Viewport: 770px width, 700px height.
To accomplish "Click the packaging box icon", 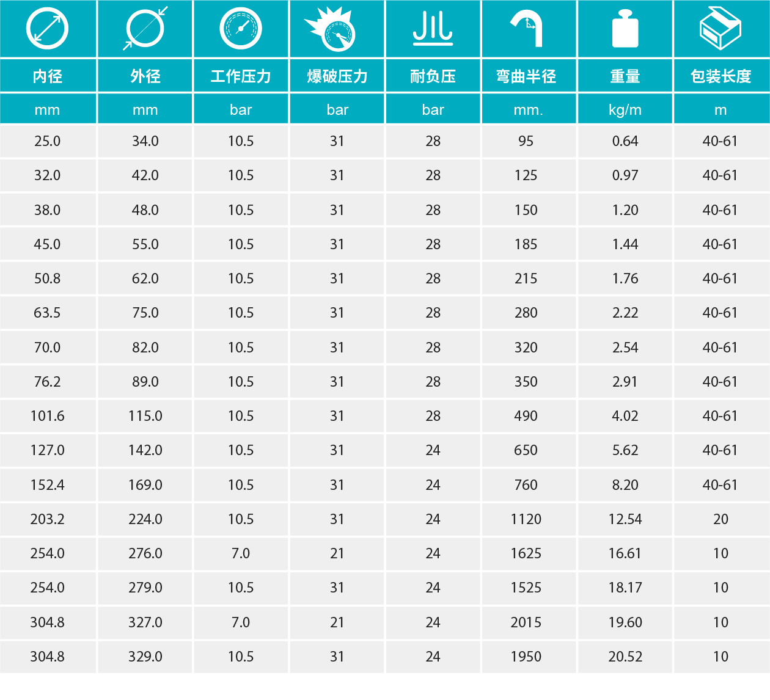I will [x=721, y=29].
